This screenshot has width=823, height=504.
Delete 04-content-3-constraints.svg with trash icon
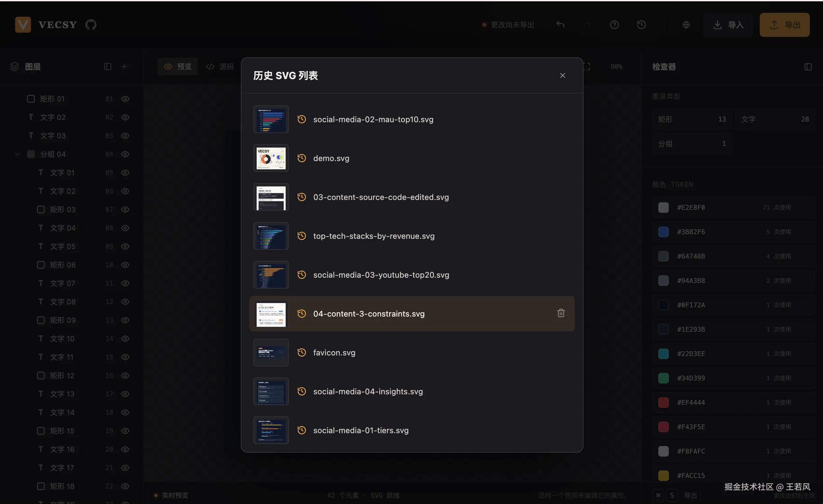click(561, 313)
